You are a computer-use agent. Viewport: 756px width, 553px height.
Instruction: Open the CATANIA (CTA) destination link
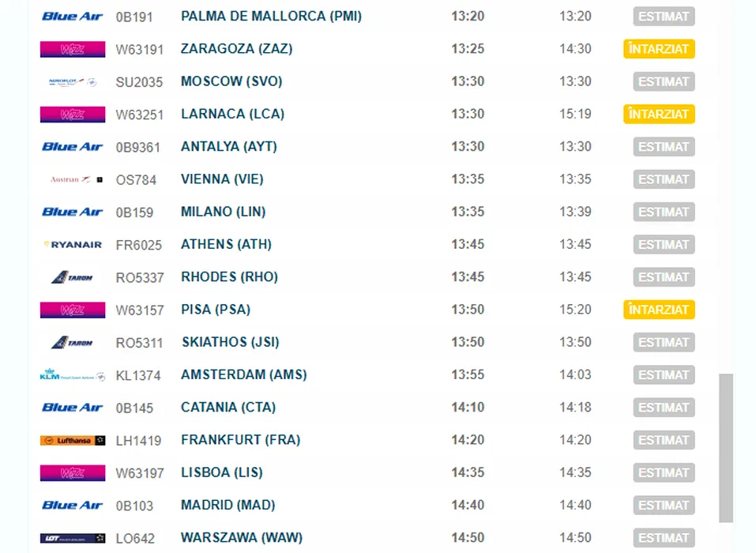coord(228,408)
